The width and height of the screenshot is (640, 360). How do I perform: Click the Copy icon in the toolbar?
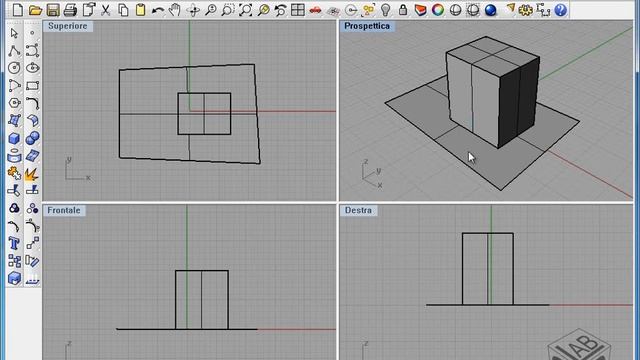[123, 9]
